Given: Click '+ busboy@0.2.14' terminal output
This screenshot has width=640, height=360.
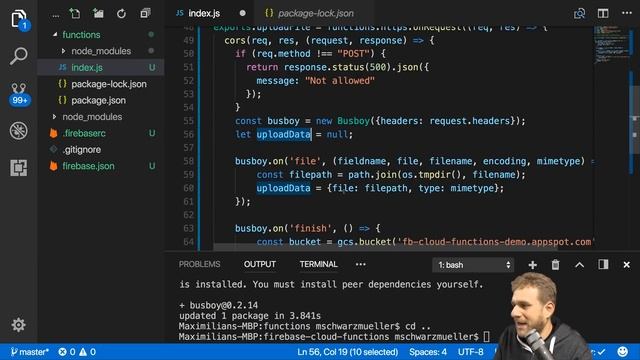Looking at the screenshot, I should click(218, 305).
